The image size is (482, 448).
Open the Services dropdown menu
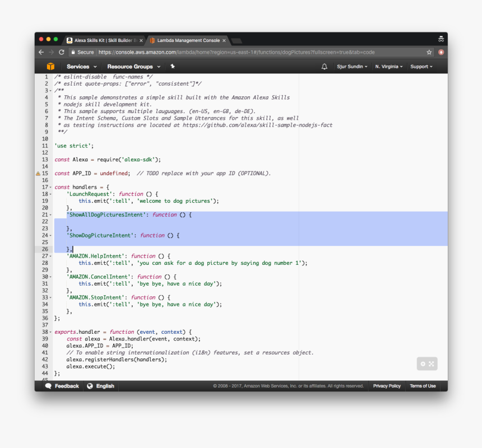coord(82,66)
